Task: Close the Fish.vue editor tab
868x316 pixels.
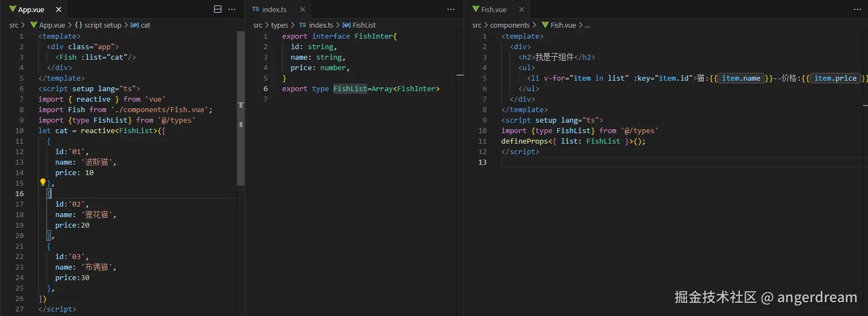Action: [x=522, y=9]
